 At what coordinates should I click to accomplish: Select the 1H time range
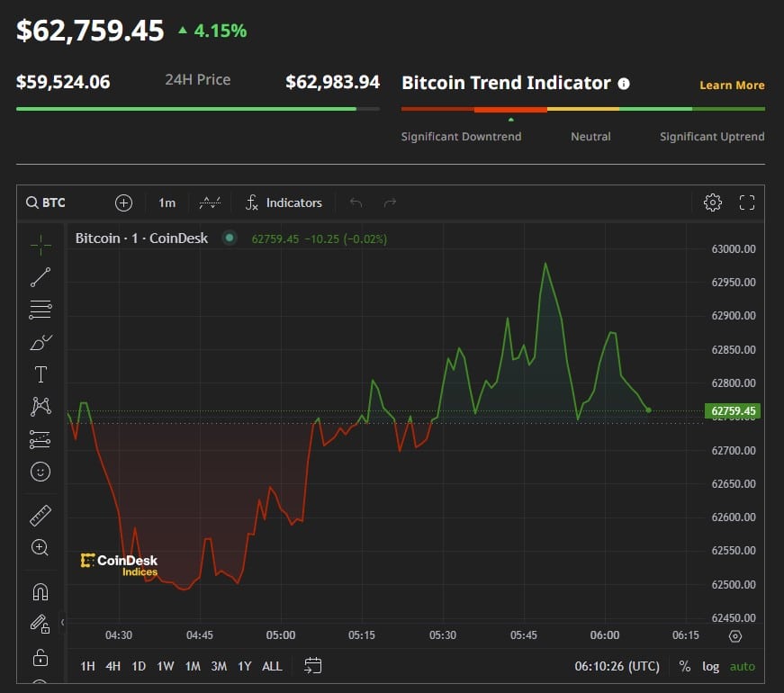click(x=87, y=666)
